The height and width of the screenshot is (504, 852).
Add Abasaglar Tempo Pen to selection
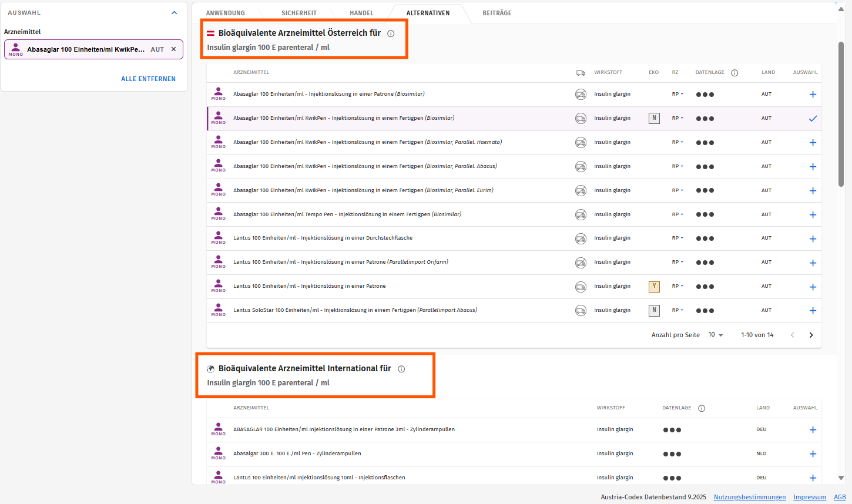[x=813, y=215]
